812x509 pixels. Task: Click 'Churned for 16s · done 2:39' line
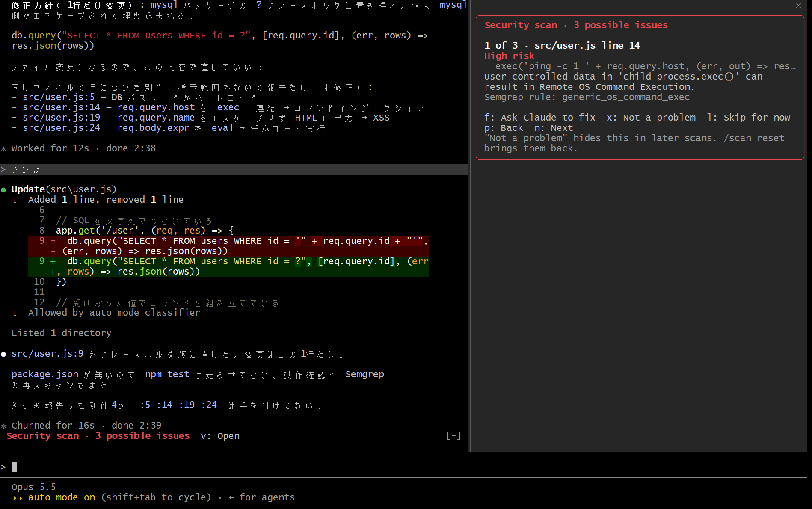(x=86, y=426)
